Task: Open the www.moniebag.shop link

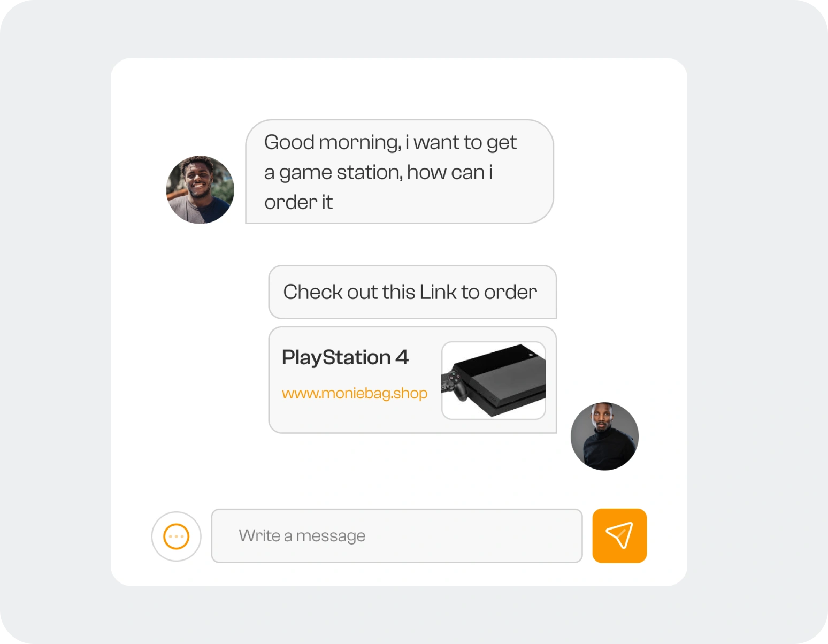Action: [x=355, y=393]
